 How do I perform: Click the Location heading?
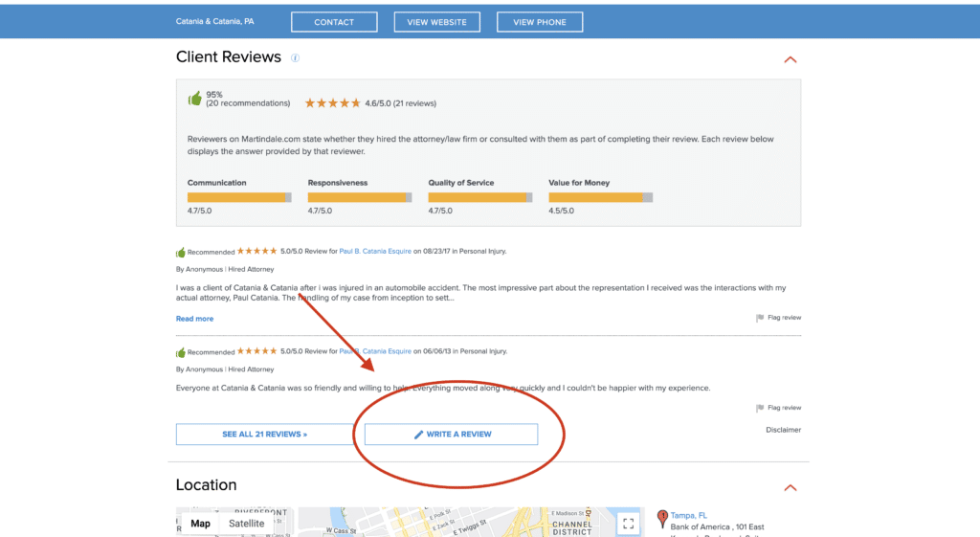[x=207, y=485]
